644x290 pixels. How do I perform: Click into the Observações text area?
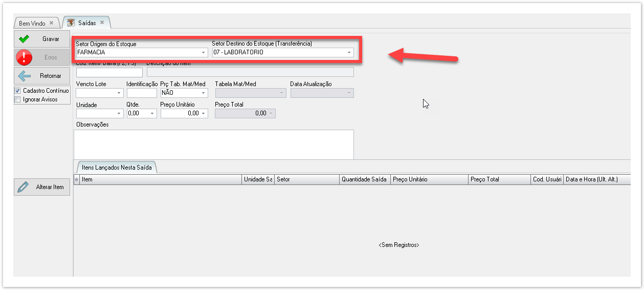(213, 144)
